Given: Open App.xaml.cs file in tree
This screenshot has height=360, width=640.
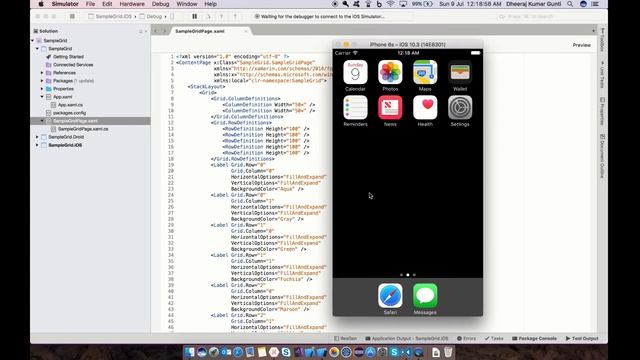Looking at the screenshot, I should click(x=70, y=105).
